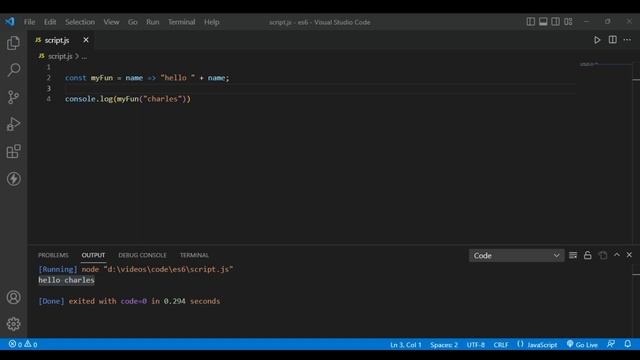
Task: Toggle the bottom panel layout icon
Action: [x=543, y=22]
